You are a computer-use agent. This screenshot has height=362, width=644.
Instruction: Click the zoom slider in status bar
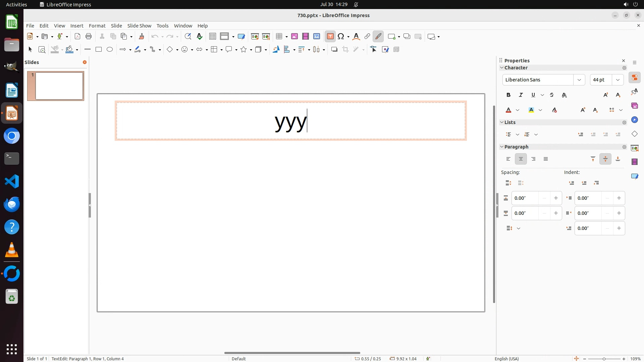[x=604, y=359]
